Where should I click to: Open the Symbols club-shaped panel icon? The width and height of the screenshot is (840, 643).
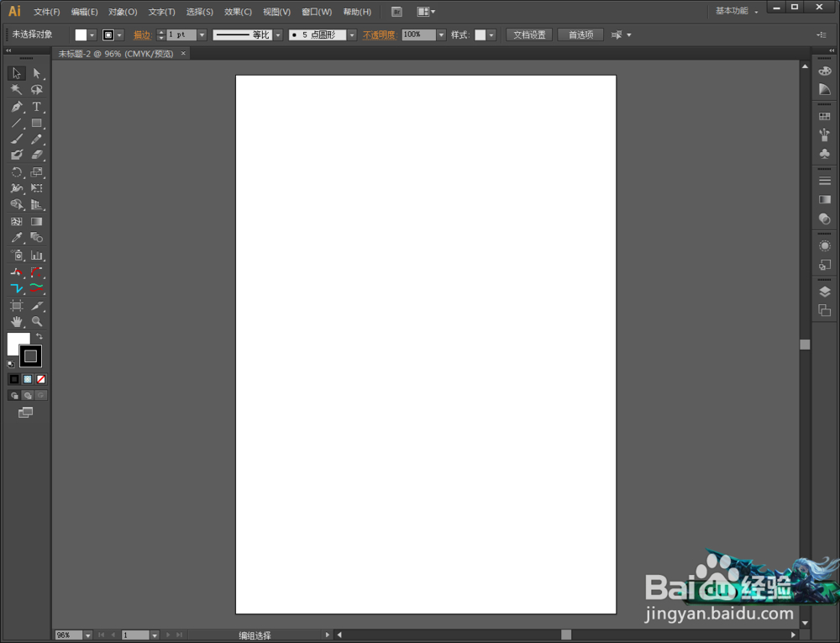[x=825, y=154]
